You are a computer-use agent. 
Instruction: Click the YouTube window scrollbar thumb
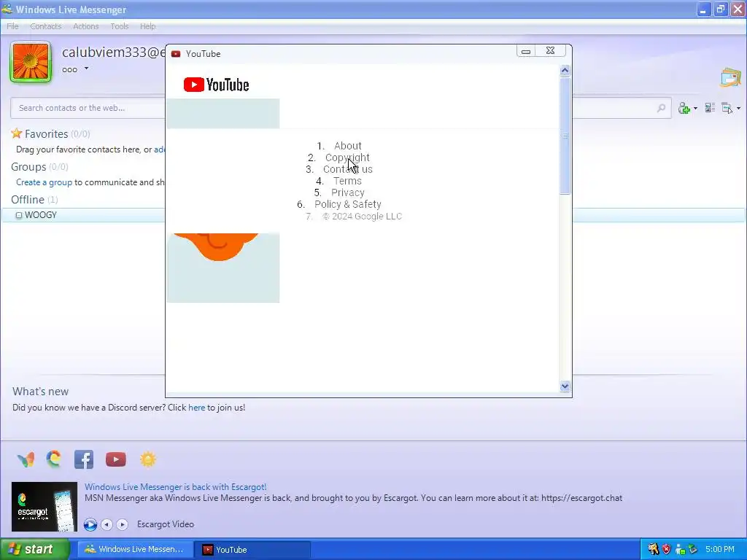pos(565,136)
